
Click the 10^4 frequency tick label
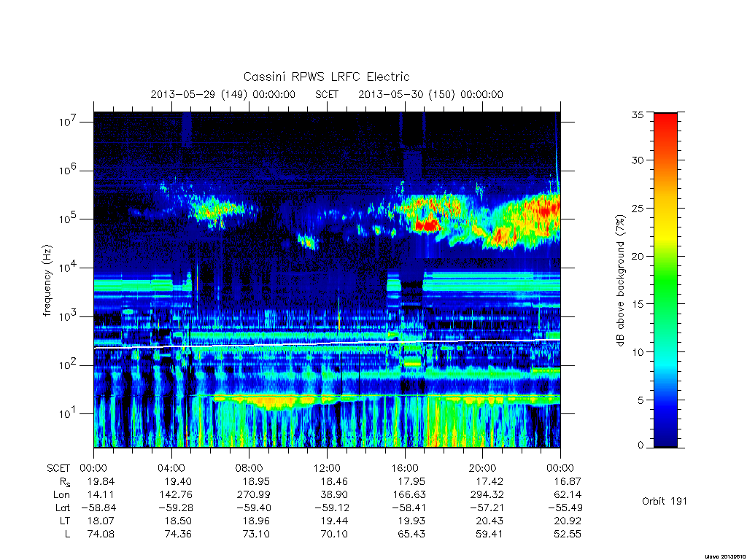point(68,267)
